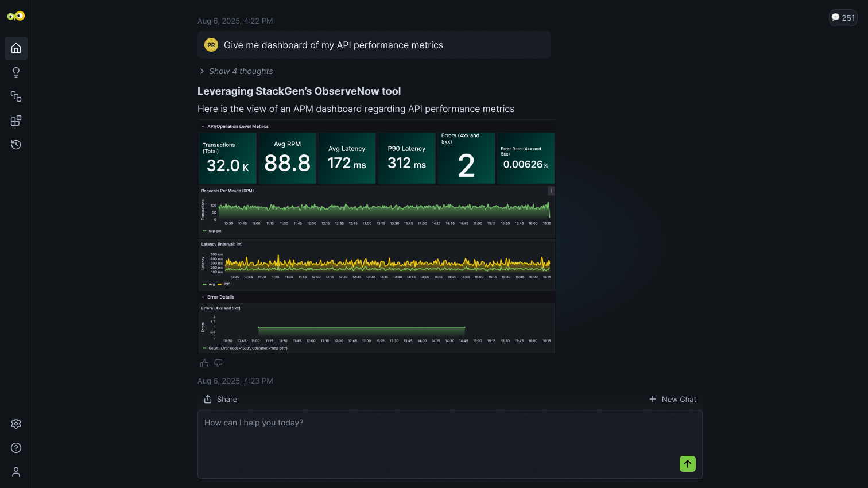
Task: Collapse the Error Details section
Action: pos(203,297)
